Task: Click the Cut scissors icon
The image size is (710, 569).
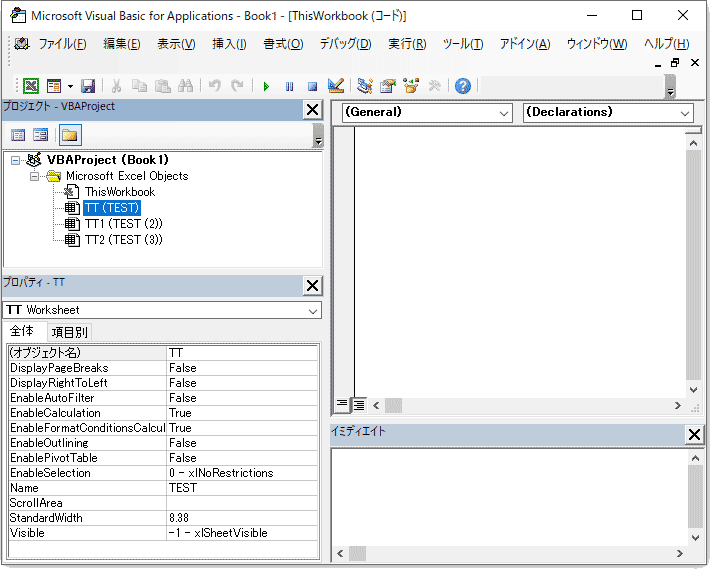Action: pyautogui.click(x=116, y=86)
